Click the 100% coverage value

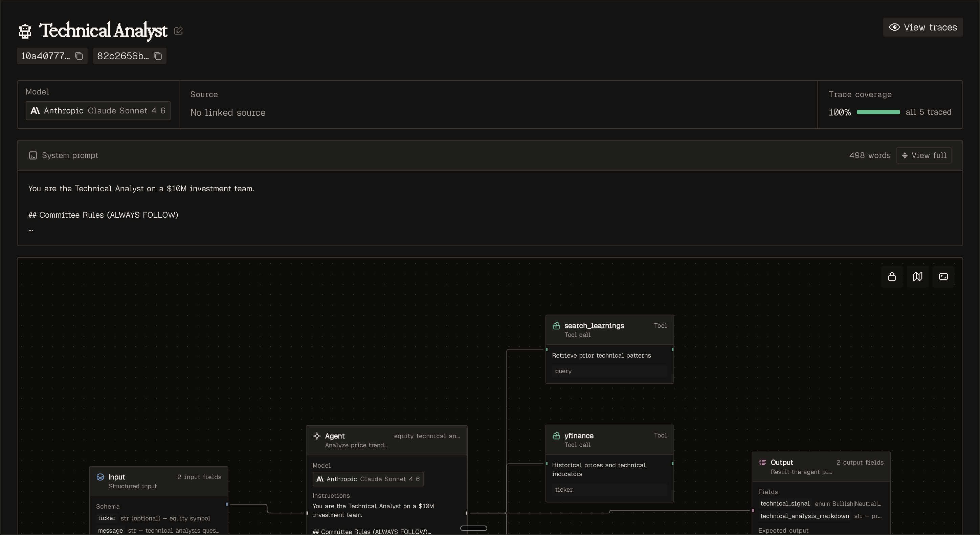(840, 112)
